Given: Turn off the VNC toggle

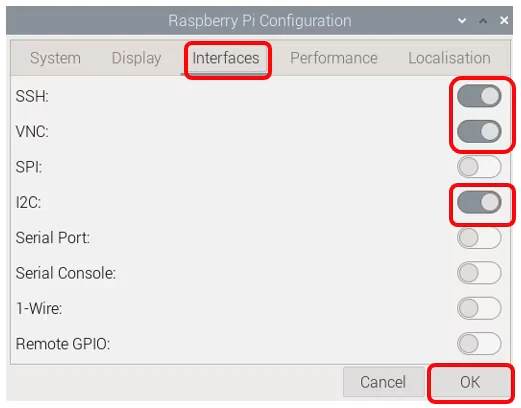Looking at the screenshot, I should [479, 131].
